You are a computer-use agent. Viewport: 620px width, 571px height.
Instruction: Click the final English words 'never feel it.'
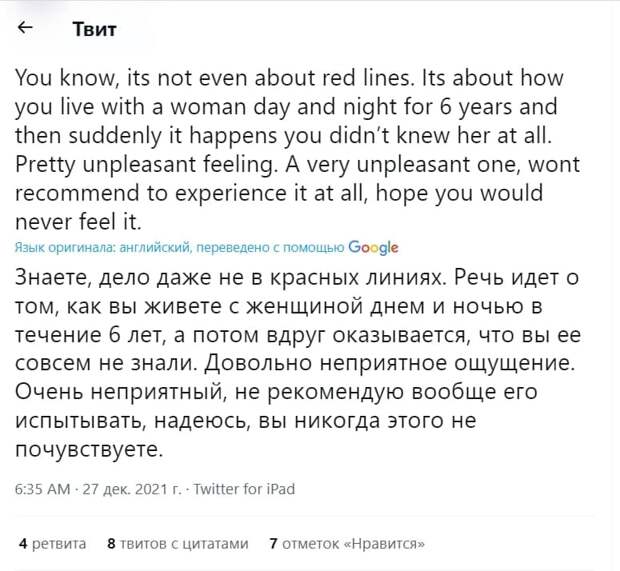tap(78, 221)
